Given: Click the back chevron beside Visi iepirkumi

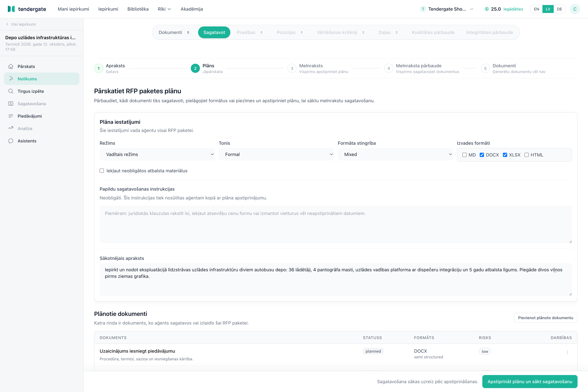Looking at the screenshot, I should click(x=7, y=24).
